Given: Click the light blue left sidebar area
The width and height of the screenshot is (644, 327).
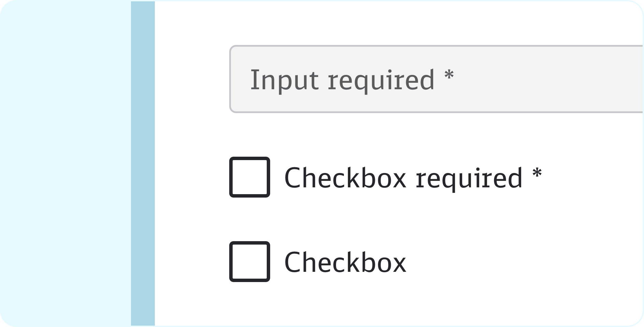Looking at the screenshot, I should coord(65,163).
